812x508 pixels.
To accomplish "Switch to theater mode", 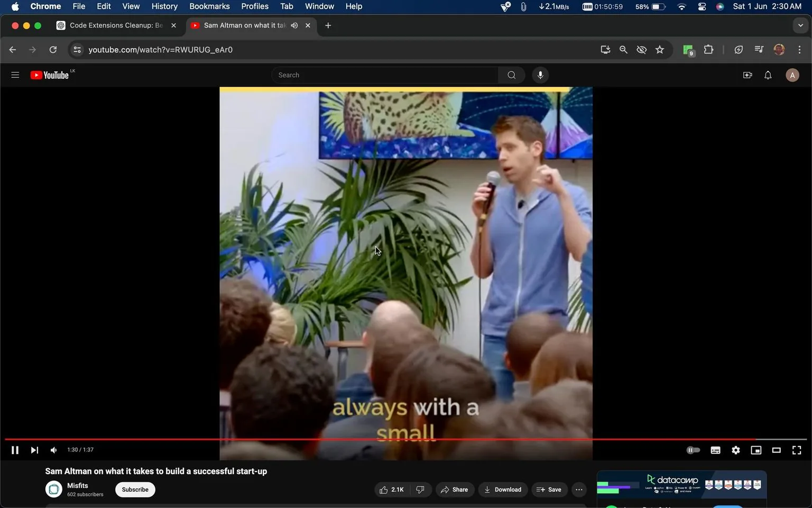I will (x=776, y=450).
